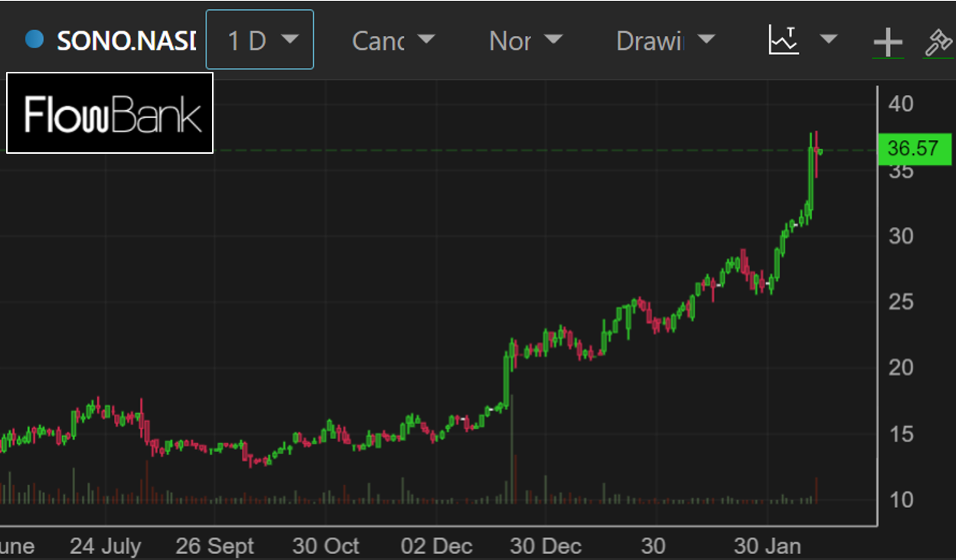Open the chart indicators icon

coord(784,40)
